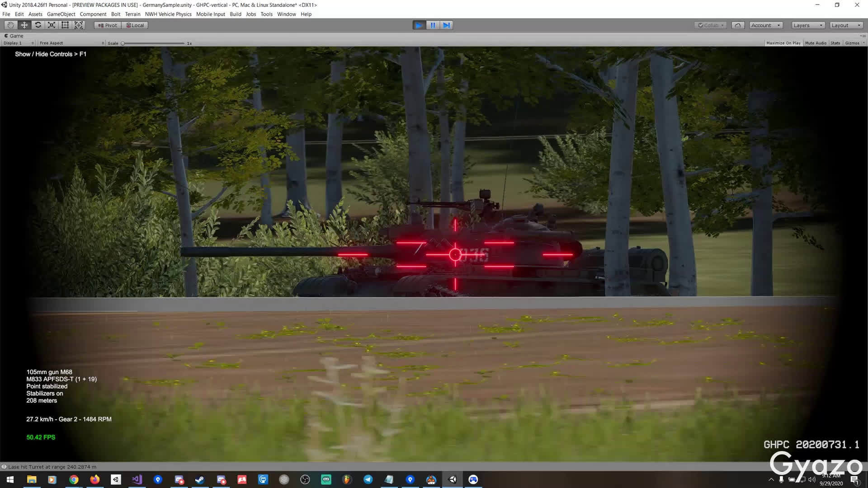
Task: Select the Hand tool
Action: coord(10,25)
